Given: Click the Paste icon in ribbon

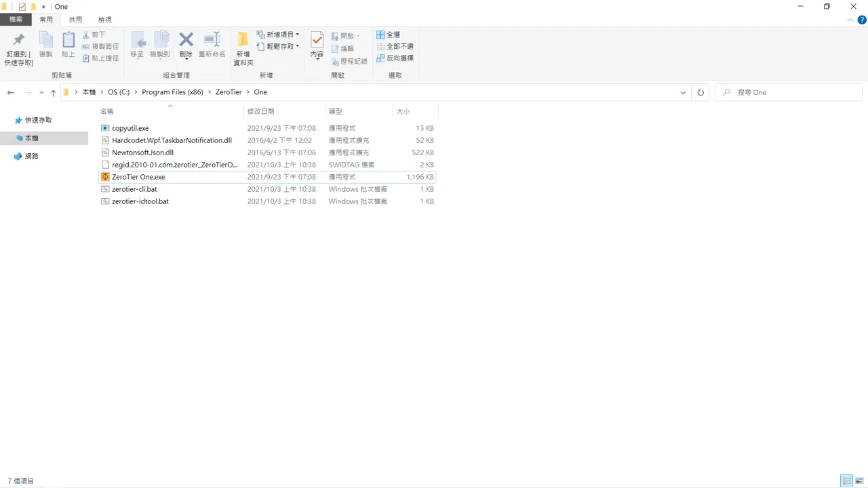Looking at the screenshot, I should coord(68,41).
